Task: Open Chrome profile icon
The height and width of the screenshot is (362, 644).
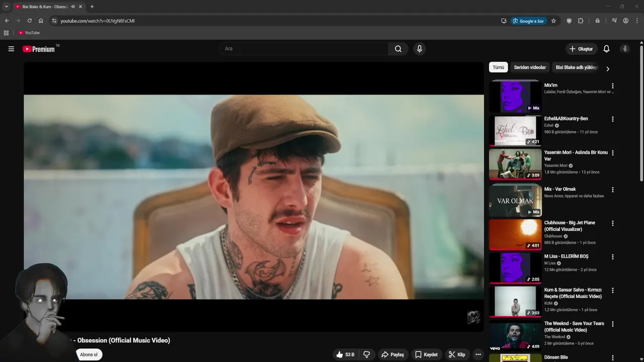Action: point(625,21)
